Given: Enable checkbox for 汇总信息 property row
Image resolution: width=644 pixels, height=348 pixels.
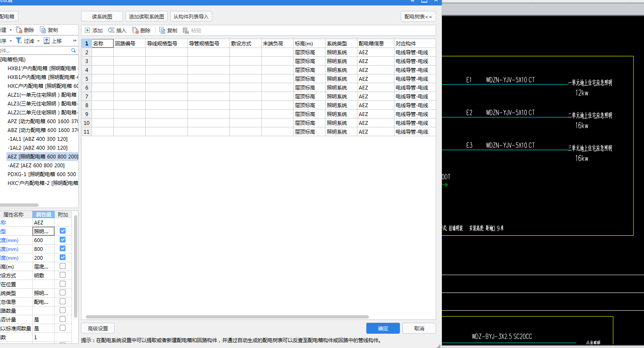Looking at the screenshot, I should click(63, 301).
